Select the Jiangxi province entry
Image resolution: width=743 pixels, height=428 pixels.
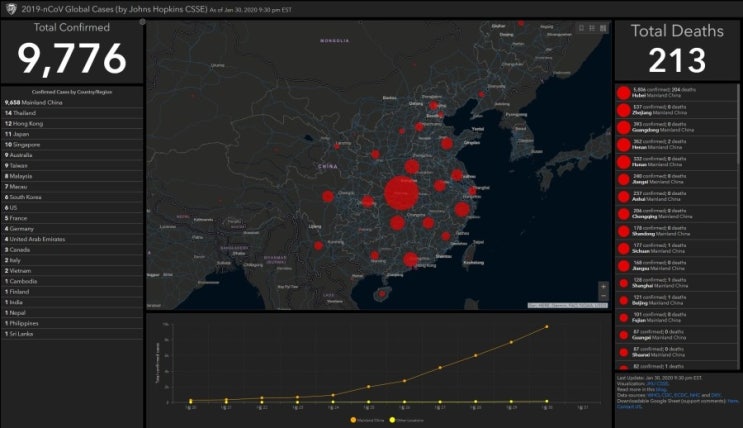point(676,179)
